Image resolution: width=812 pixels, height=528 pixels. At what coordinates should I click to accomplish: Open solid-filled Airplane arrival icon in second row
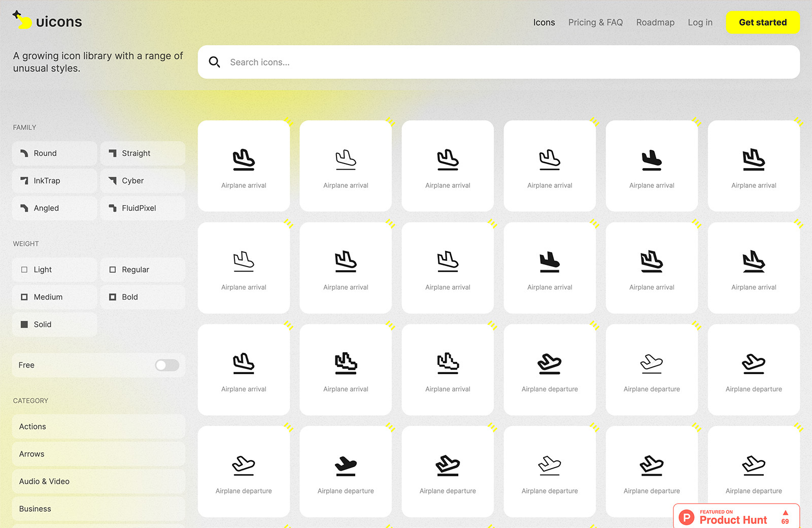point(550,268)
